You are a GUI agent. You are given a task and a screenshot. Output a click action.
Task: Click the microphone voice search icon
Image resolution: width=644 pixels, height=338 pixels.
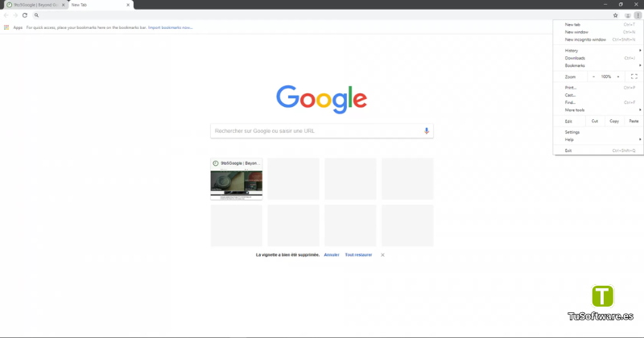(427, 130)
